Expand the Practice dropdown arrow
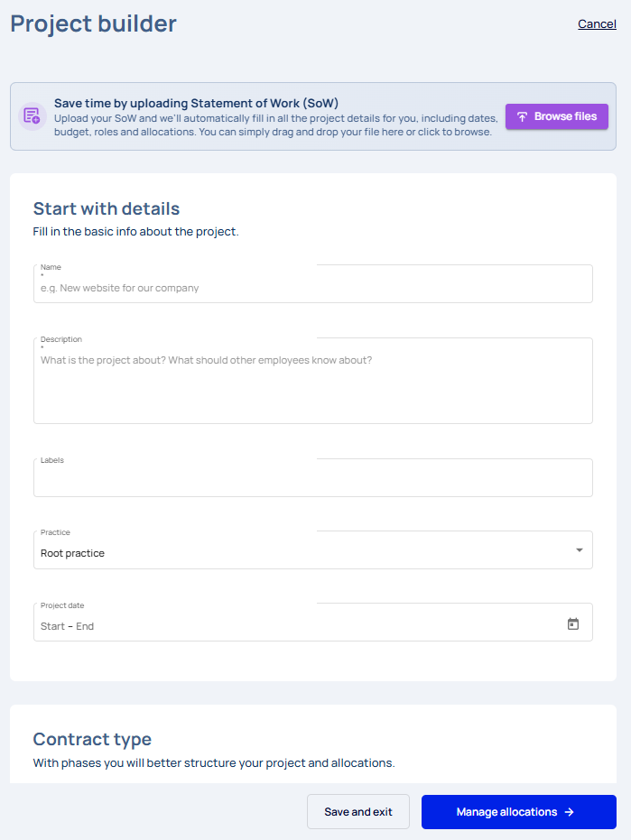 tap(579, 550)
